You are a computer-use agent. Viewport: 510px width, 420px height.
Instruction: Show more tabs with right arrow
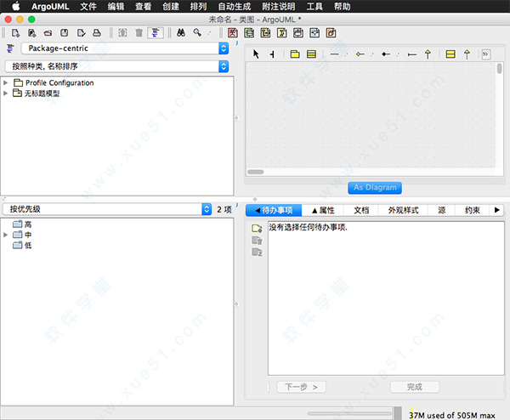[x=497, y=210]
